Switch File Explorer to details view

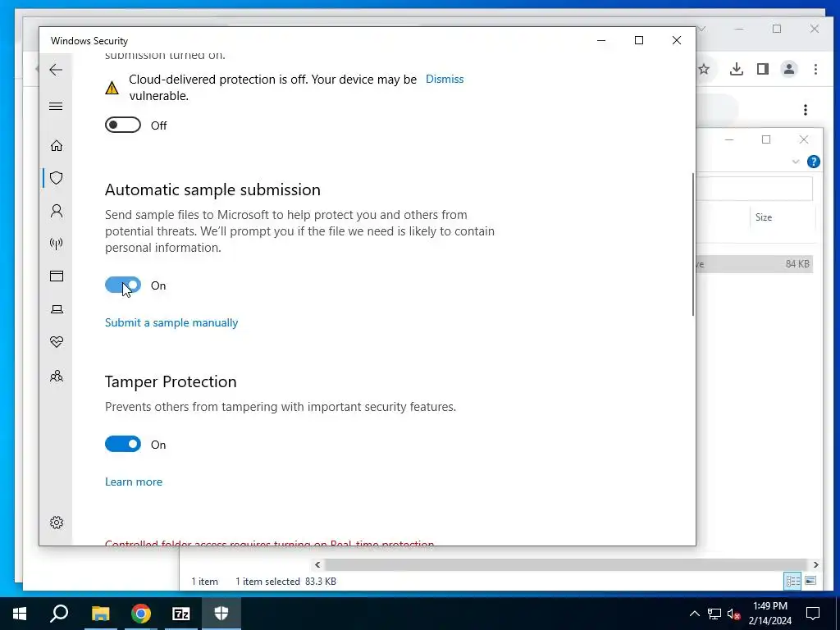tap(792, 581)
